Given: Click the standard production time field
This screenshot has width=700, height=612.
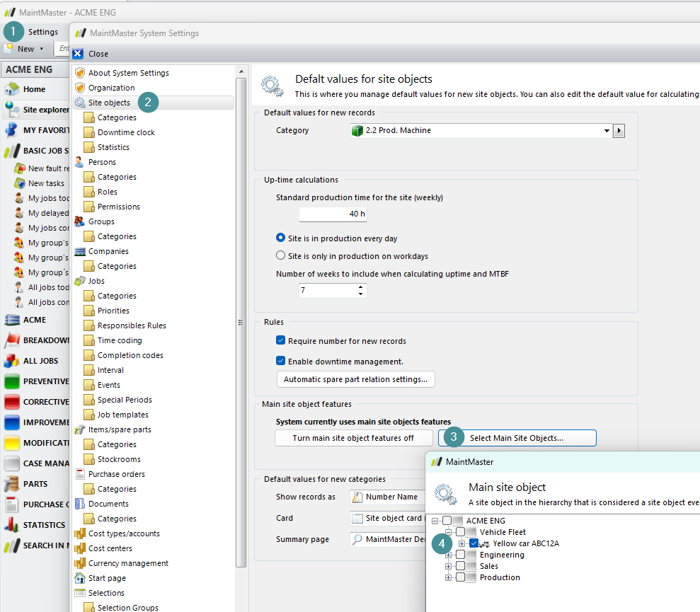Looking at the screenshot, I should point(333,214).
